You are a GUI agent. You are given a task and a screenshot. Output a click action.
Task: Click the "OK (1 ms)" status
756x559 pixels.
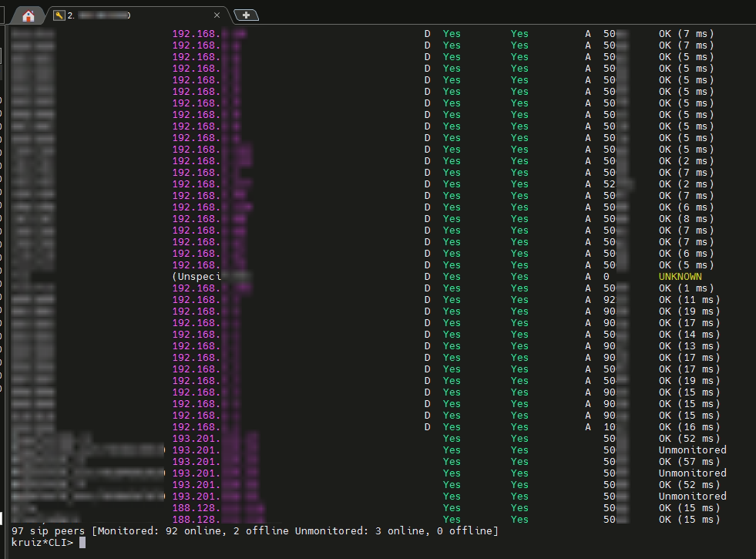[686, 288]
